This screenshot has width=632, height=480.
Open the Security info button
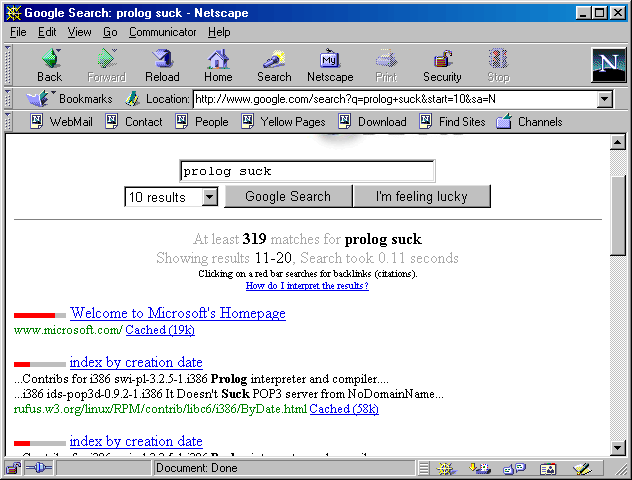click(x=442, y=65)
